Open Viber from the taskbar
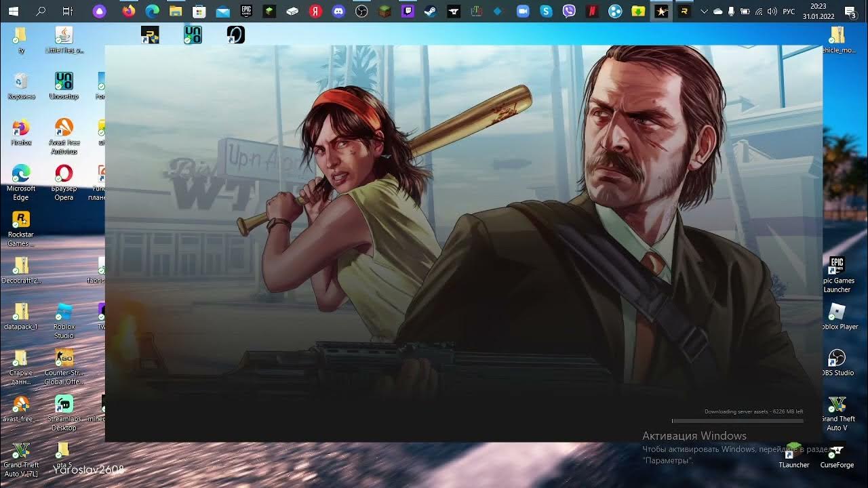Image resolution: width=868 pixels, height=488 pixels. click(569, 11)
